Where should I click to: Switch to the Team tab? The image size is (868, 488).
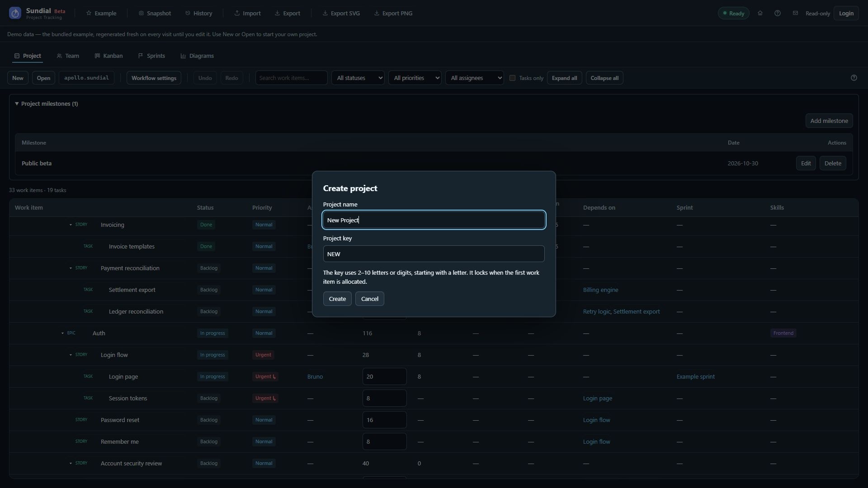(x=68, y=56)
